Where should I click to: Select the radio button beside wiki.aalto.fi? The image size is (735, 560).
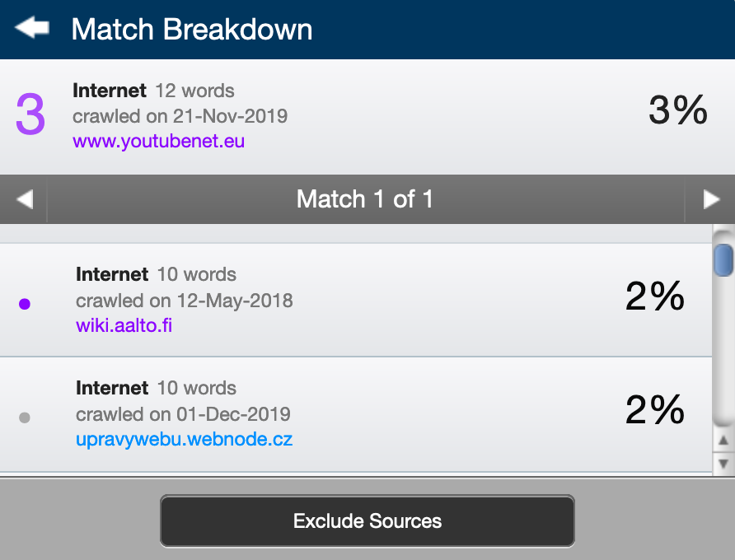click(x=25, y=303)
